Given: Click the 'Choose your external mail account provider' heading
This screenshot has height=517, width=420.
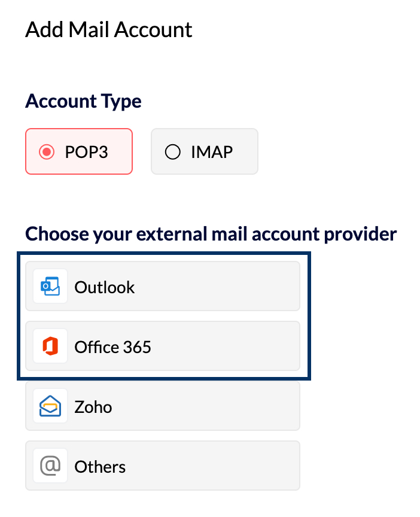Looking at the screenshot, I should pos(211,233).
